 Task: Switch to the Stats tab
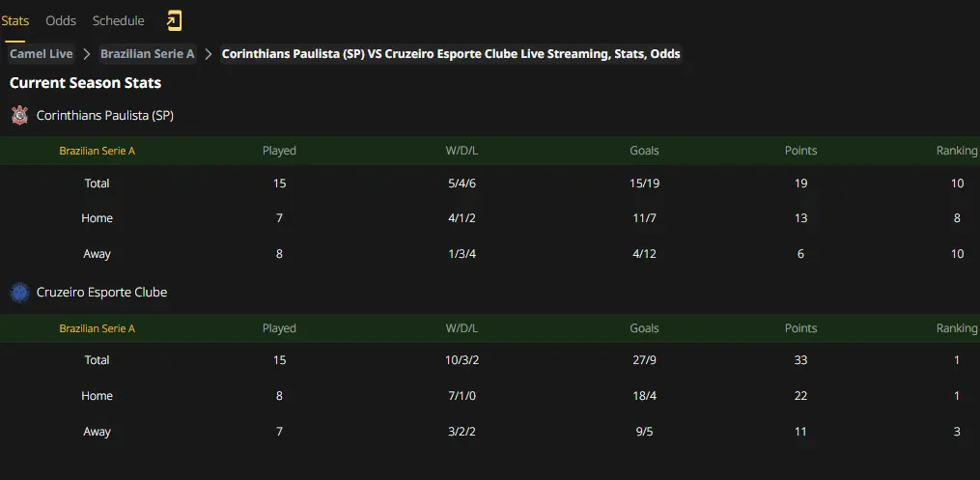[x=15, y=20]
